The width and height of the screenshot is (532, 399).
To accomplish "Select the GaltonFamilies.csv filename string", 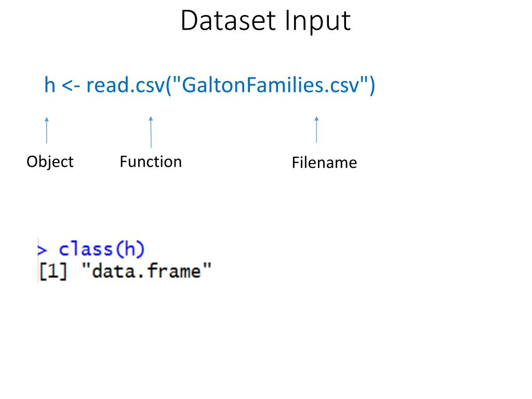I will (x=270, y=85).
